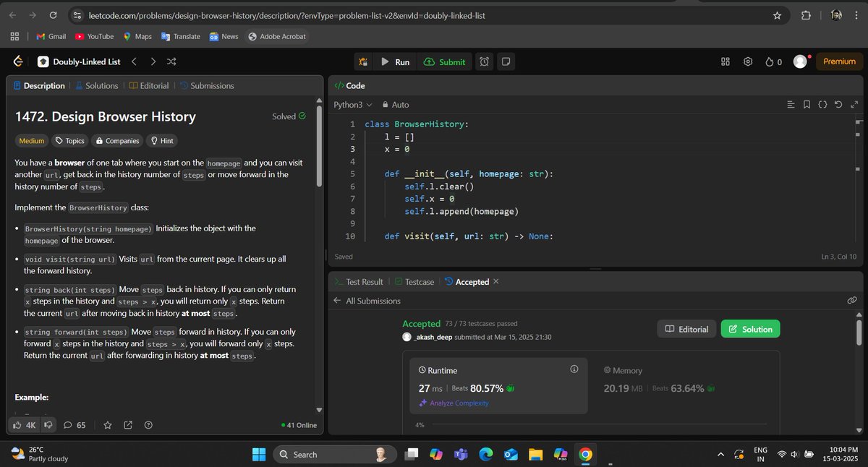
Task: Go back to All Submissions
Action: [367, 301]
